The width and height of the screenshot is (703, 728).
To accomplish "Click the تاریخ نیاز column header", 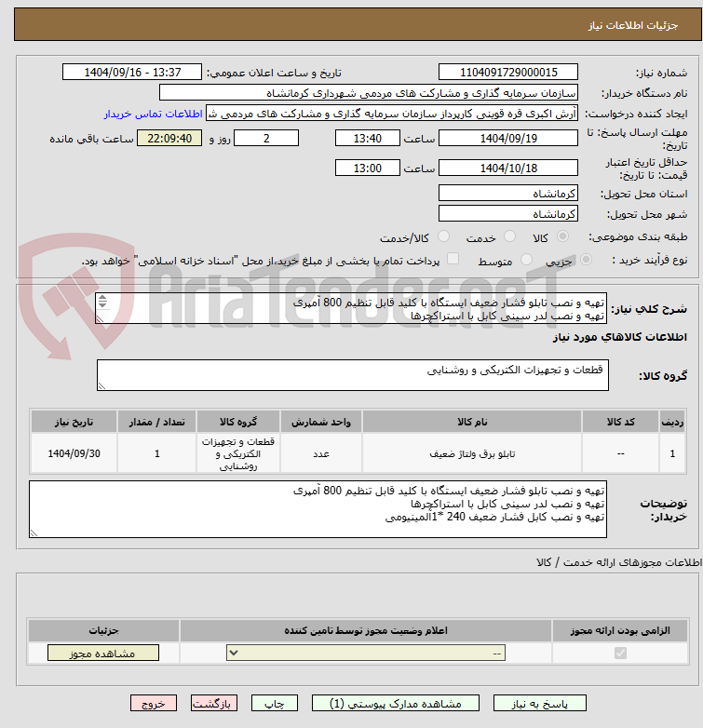I will 74,422.
